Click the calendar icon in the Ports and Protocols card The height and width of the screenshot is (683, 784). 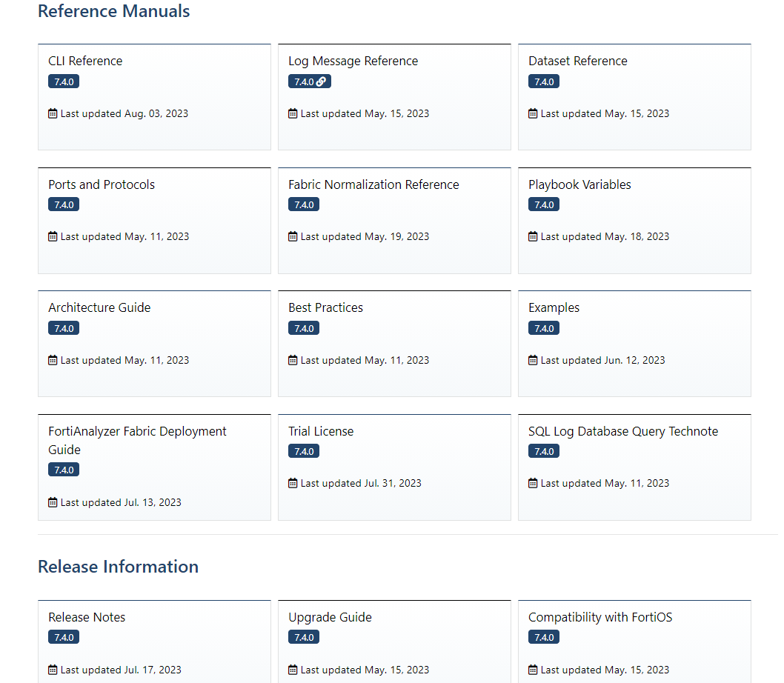pyautogui.click(x=53, y=236)
